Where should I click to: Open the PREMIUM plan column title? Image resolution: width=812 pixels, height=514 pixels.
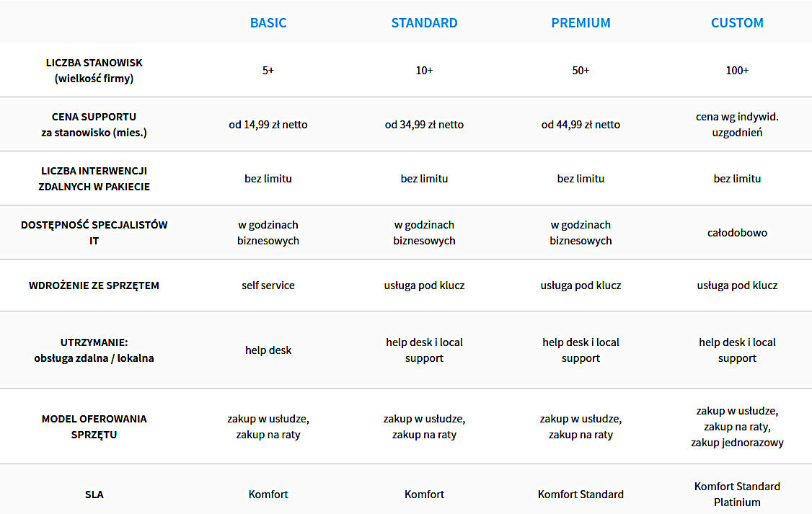coord(581,23)
